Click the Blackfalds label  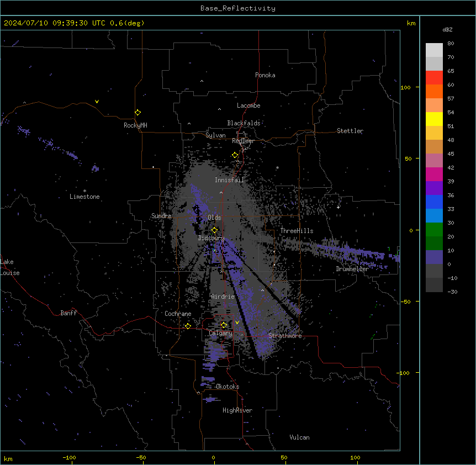pos(244,123)
